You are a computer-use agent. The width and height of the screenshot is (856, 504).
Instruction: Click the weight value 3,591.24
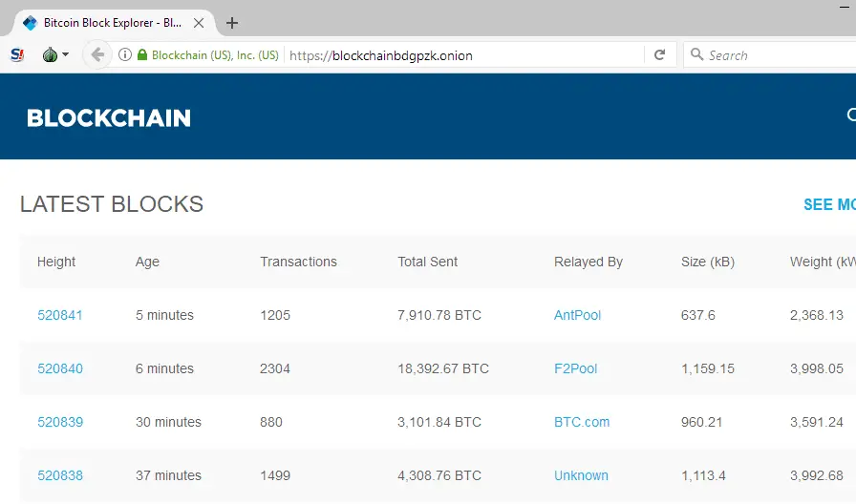817,422
